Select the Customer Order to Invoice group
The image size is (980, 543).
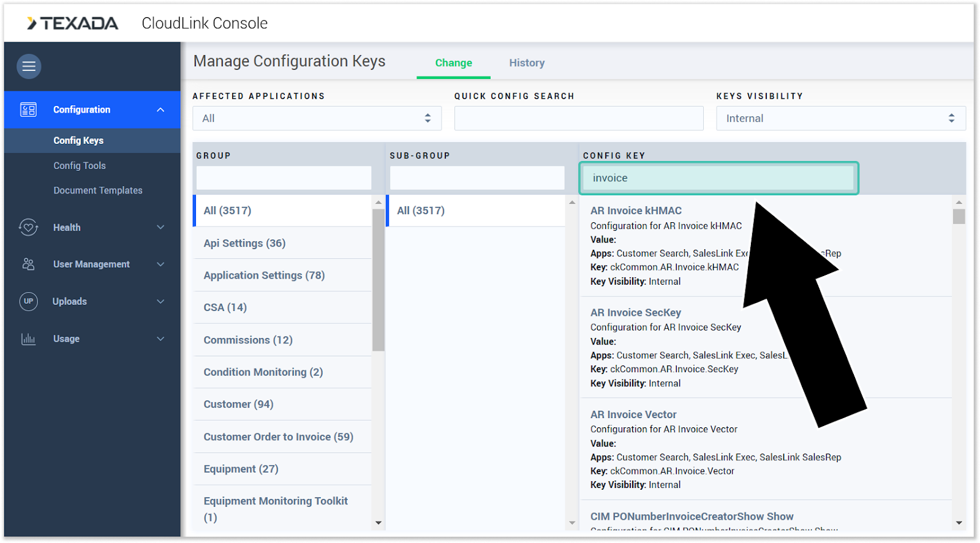278,436
